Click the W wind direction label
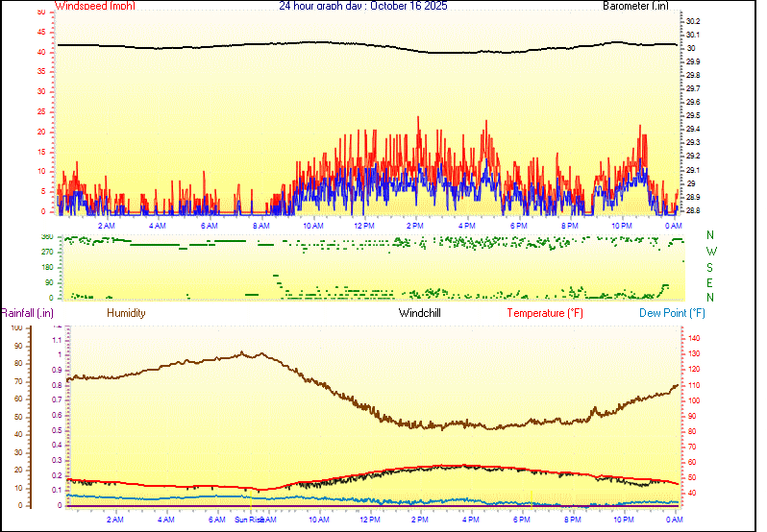Image resolution: width=767 pixels, height=532 pixels. (710, 252)
